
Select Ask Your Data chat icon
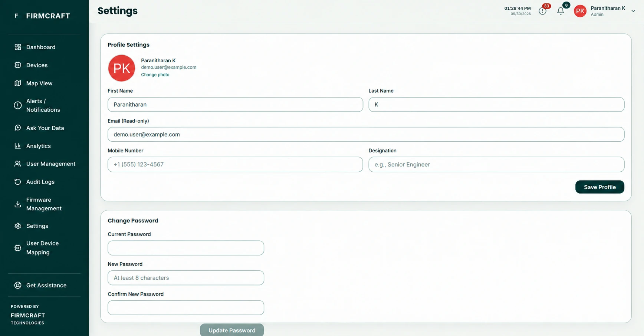tap(17, 128)
